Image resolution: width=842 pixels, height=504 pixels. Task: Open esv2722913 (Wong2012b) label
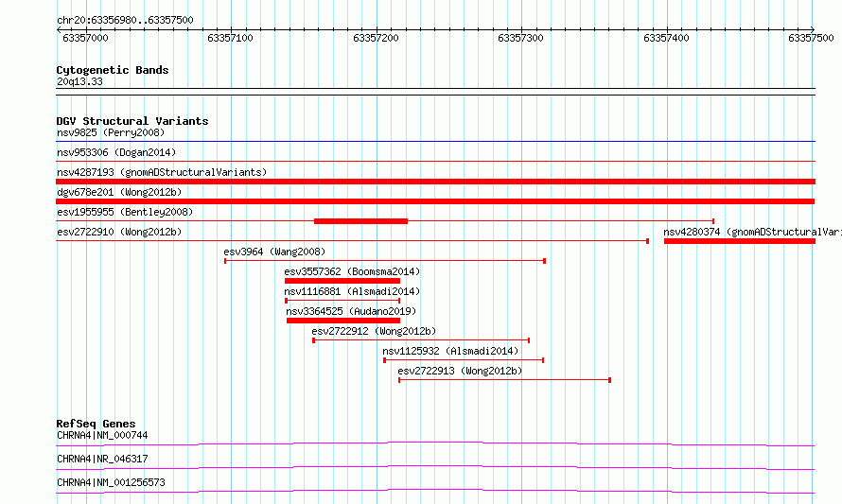click(460, 371)
